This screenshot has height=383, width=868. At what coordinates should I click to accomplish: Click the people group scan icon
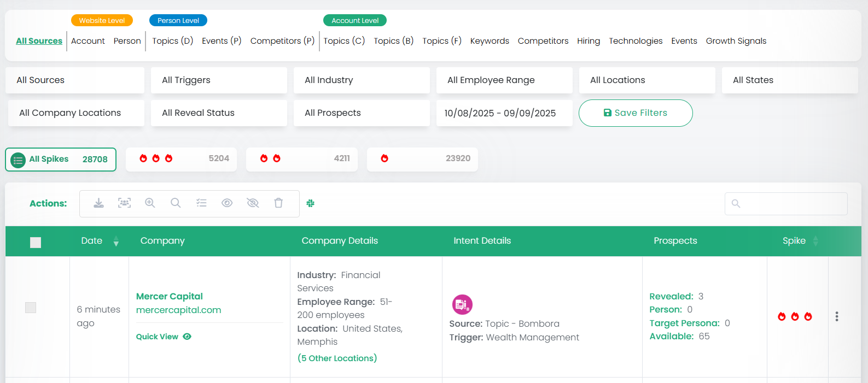tap(125, 203)
